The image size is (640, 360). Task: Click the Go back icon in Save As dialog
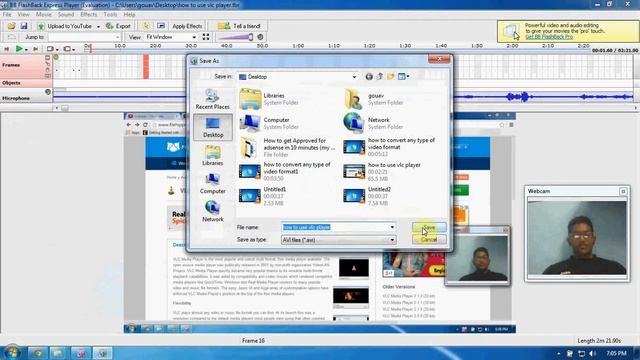369,77
